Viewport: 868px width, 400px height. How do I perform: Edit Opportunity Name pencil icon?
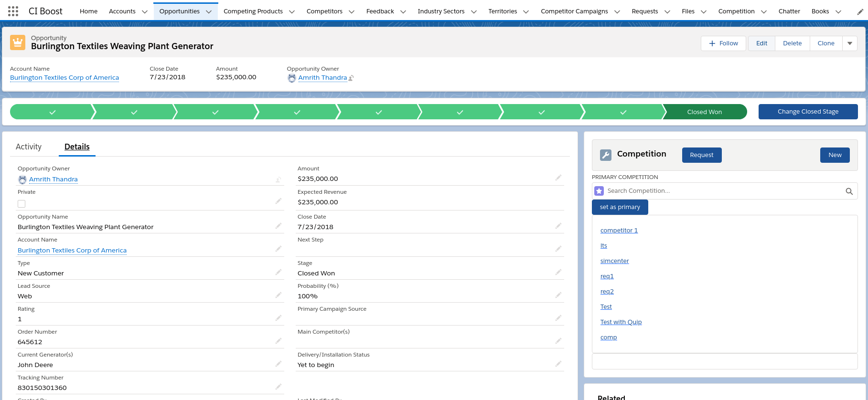(278, 226)
